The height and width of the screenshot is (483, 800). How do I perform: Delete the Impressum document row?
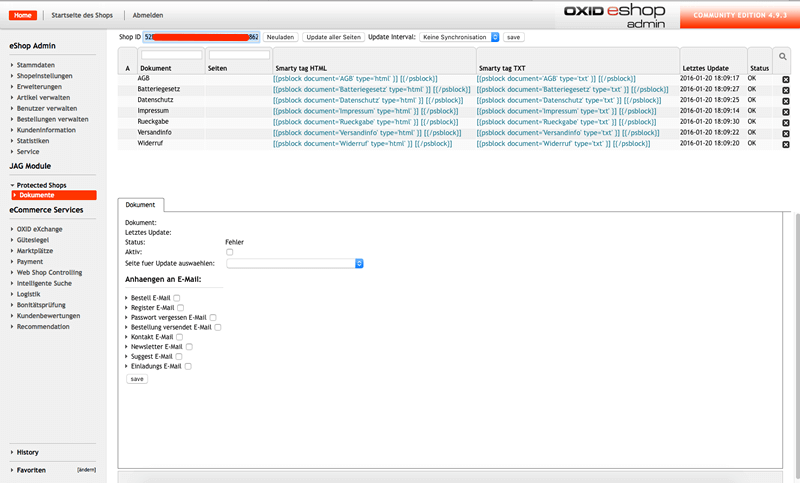786,112
